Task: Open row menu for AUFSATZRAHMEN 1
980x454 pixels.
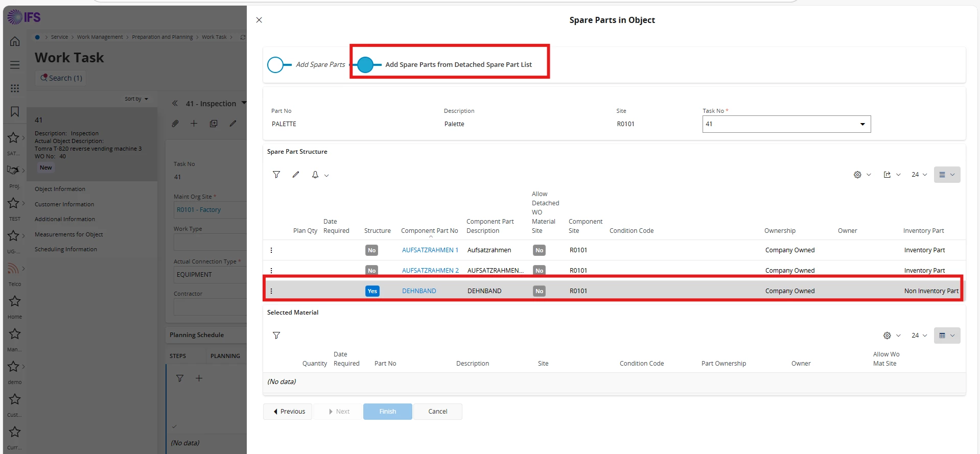Action: click(271, 250)
